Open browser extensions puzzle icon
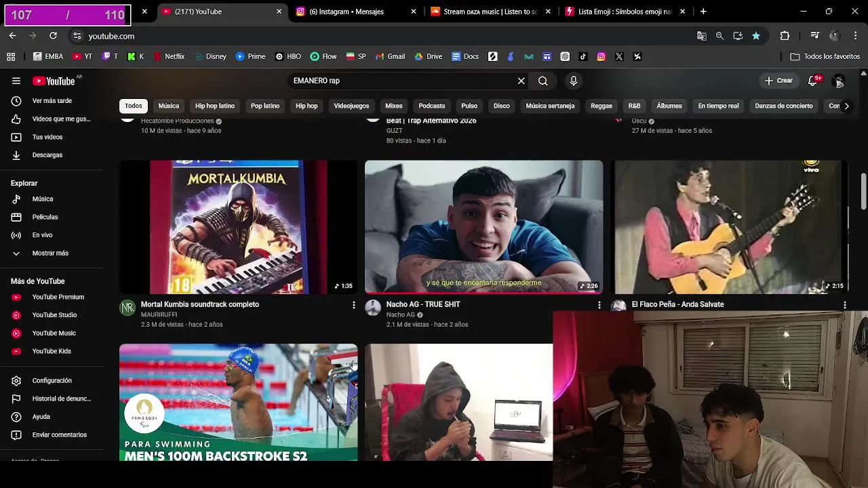The image size is (868, 488). click(785, 36)
